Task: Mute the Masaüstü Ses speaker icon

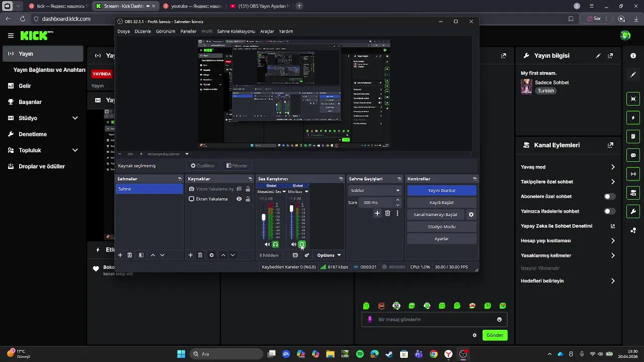Action: pyautogui.click(x=267, y=244)
